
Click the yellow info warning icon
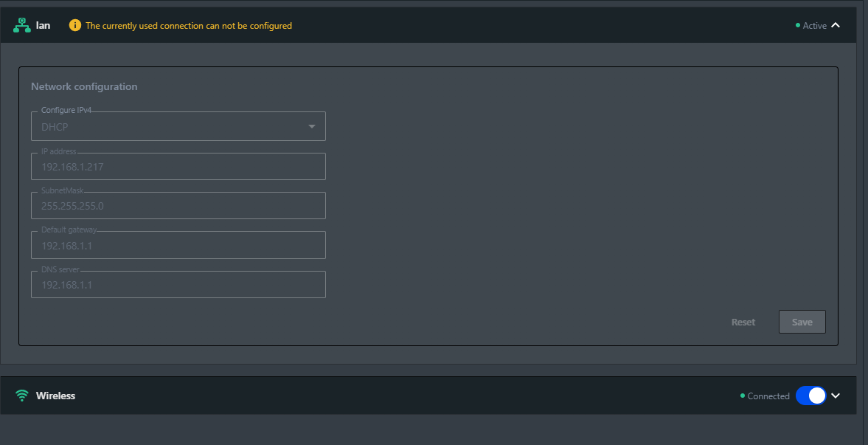pos(74,25)
